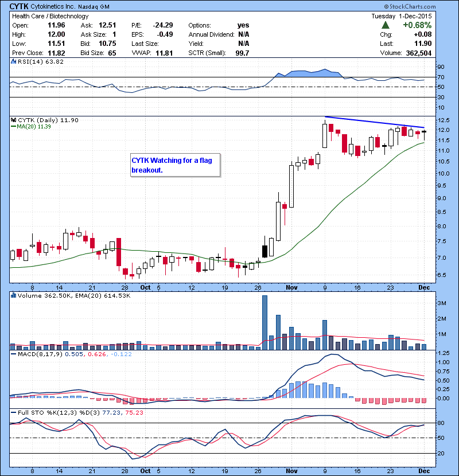The image size is (459, 476).
Task: Select the VWAP value 11.81
Action: tap(164, 53)
